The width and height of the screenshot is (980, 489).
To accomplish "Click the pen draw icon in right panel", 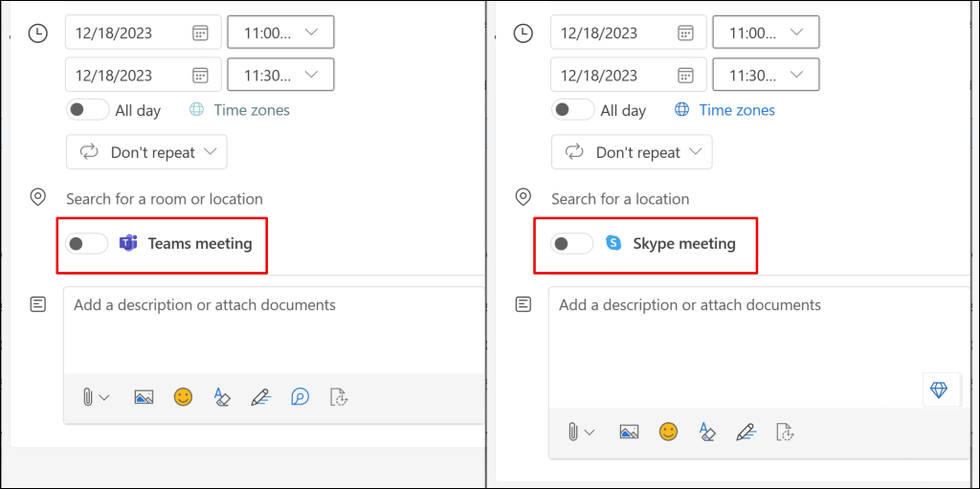I will coord(746,433).
